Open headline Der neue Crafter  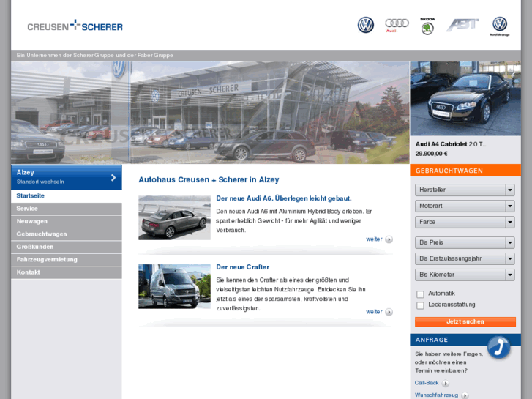click(x=243, y=267)
